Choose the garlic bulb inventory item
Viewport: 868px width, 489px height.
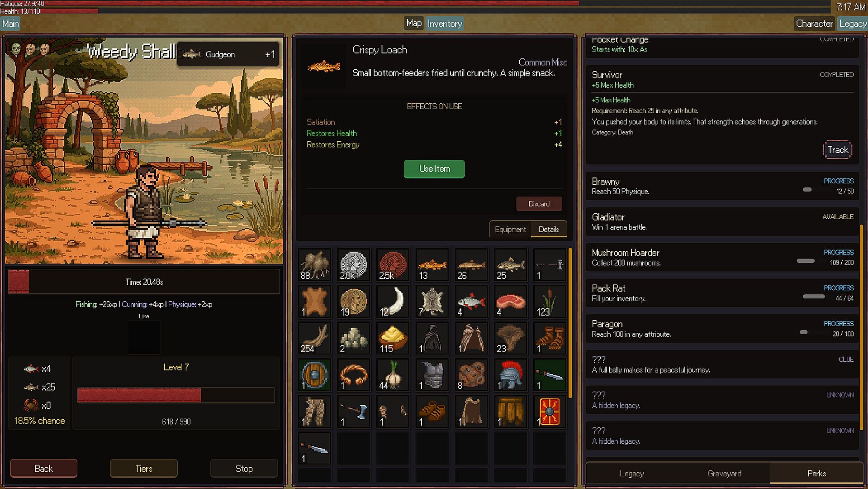[x=393, y=375]
